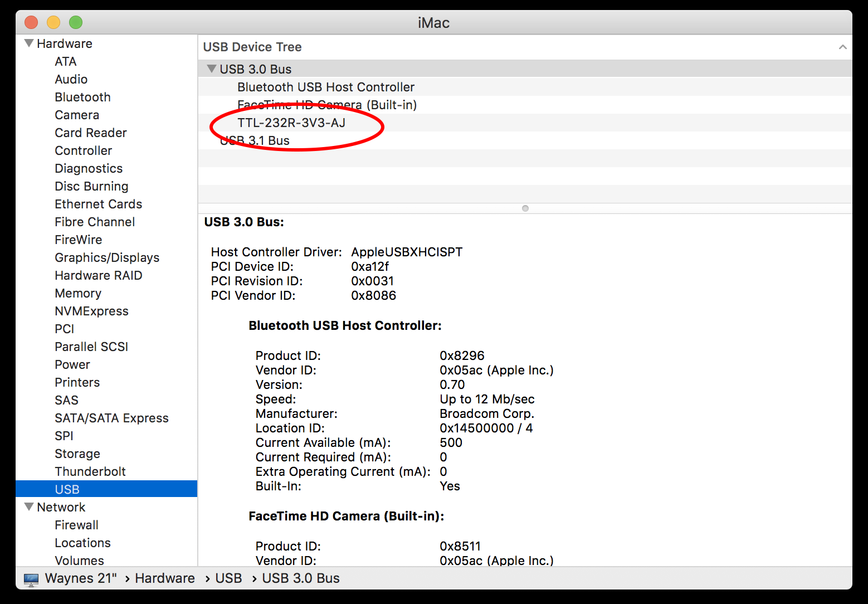Select Audio in the sidebar
The width and height of the screenshot is (868, 604).
click(71, 79)
